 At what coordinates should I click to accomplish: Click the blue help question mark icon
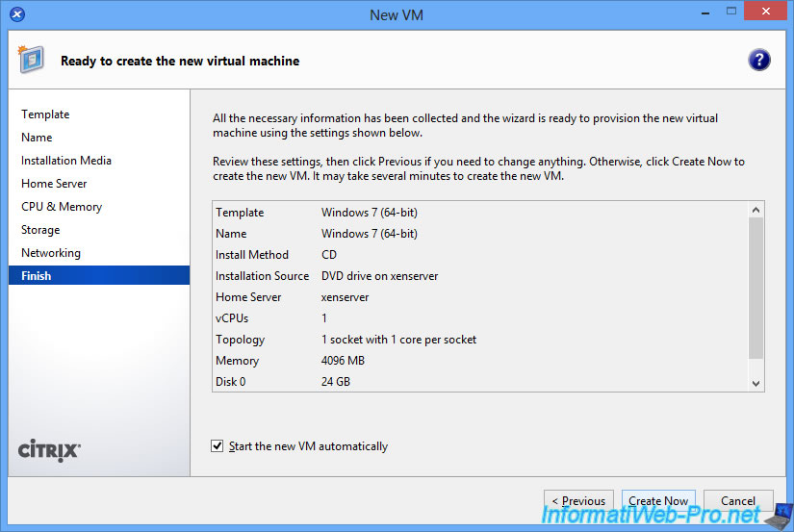click(758, 61)
